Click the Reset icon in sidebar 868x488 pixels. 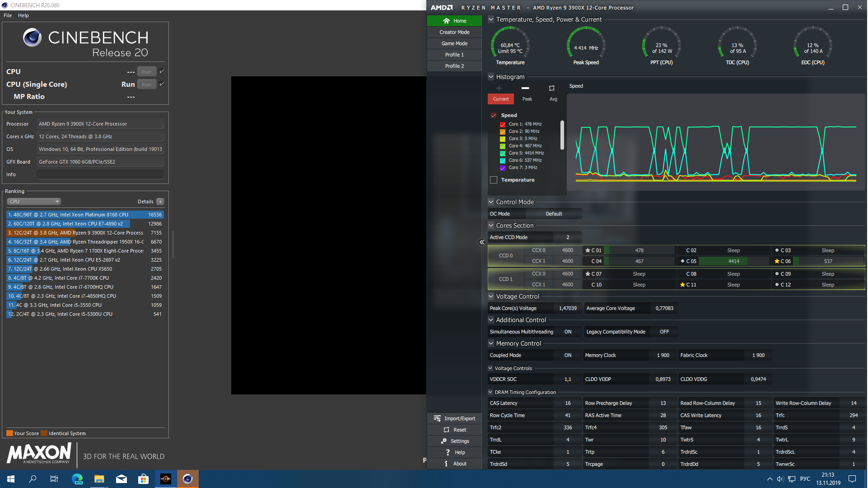[x=446, y=430]
